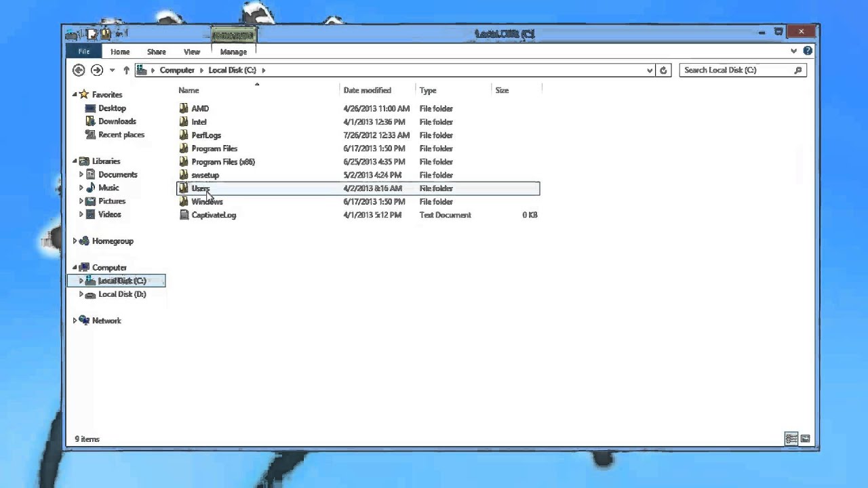Open the Manage ribbon tab
868x488 pixels.
[x=233, y=51]
